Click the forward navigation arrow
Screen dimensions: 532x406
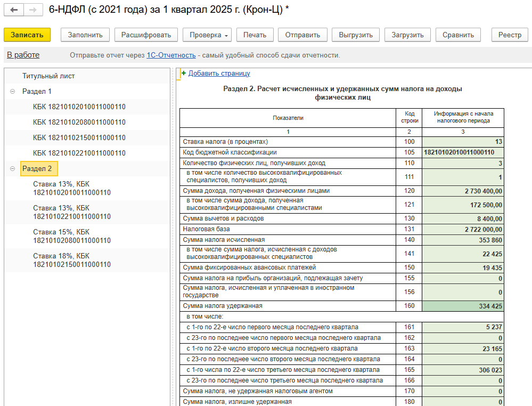33,10
